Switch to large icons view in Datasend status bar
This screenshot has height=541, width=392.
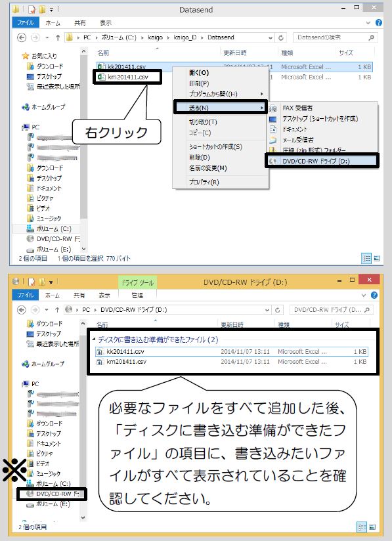click(x=377, y=258)
